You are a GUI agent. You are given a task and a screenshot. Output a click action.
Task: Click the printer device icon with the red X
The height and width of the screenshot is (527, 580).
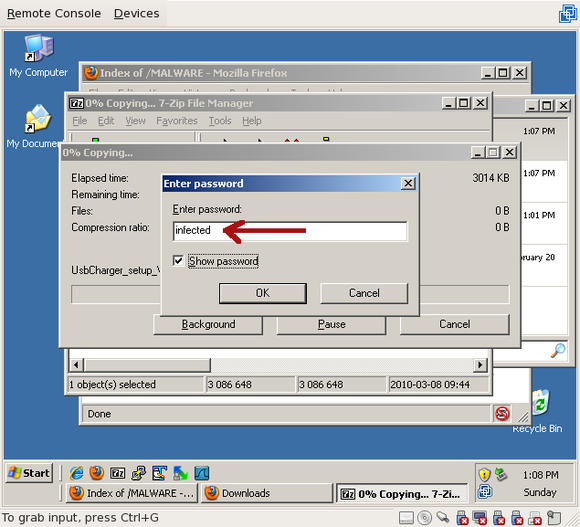[535, 518]
